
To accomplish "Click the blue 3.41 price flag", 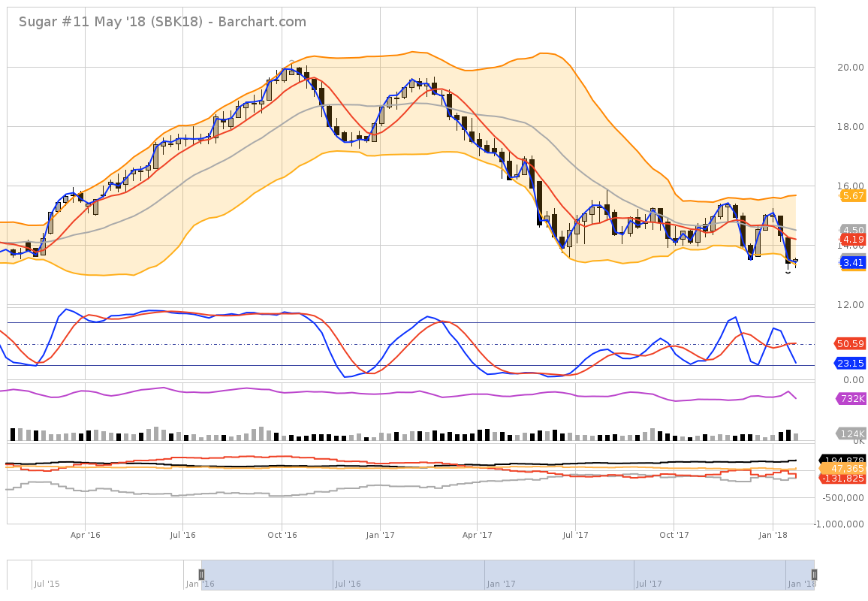I will coord(852,262).
